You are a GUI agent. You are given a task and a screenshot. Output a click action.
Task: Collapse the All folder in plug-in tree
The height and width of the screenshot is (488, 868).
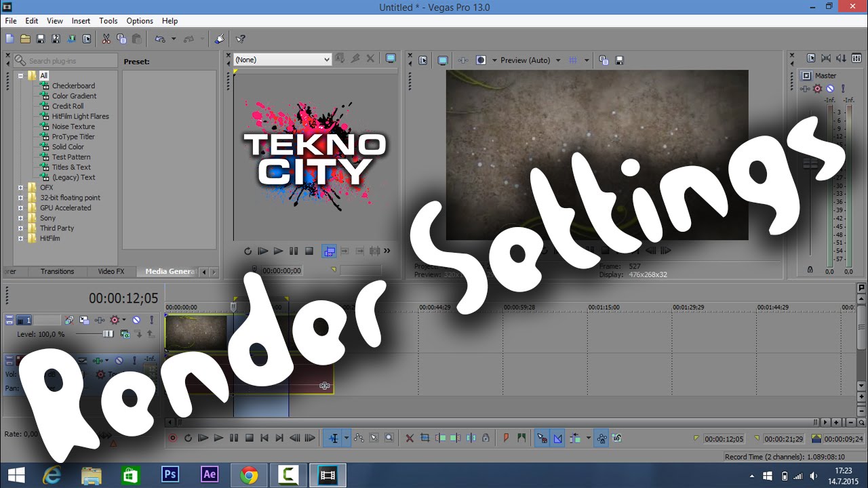point(20,76)
